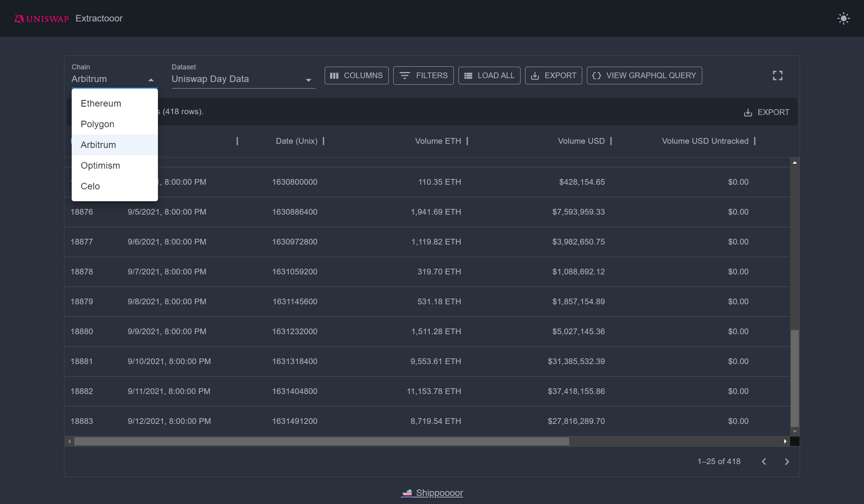Select Ethereum from chain dropdown
864x504 pixels.
[x=101, y=103]
